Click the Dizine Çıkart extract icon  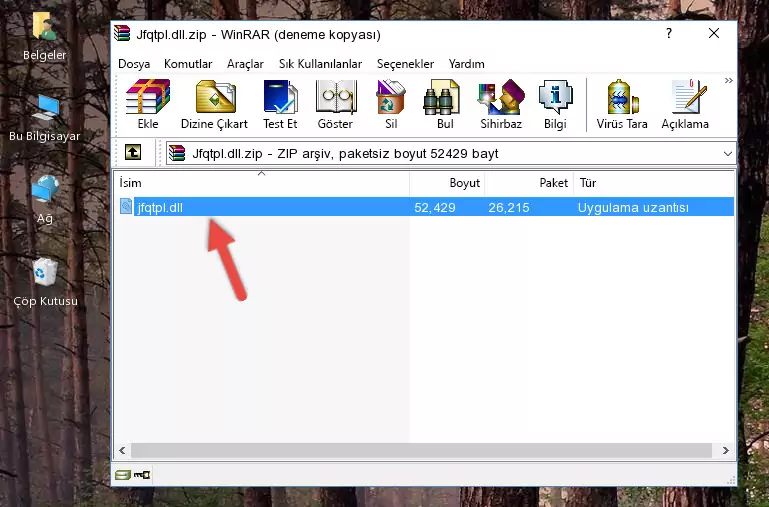click(x=214, y=104)
